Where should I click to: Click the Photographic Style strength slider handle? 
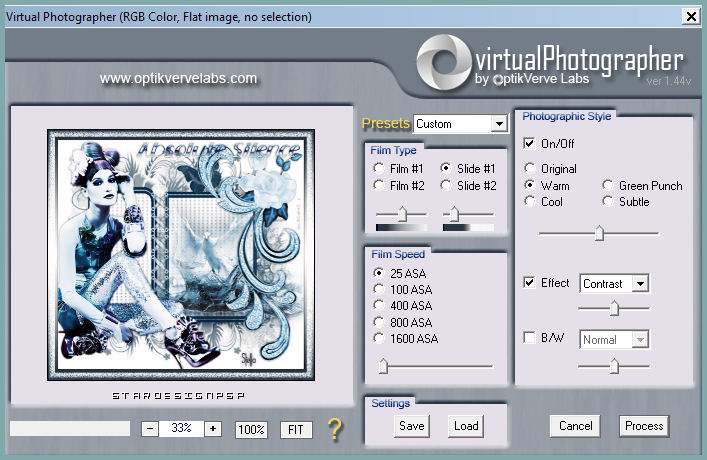pos(599,233)
